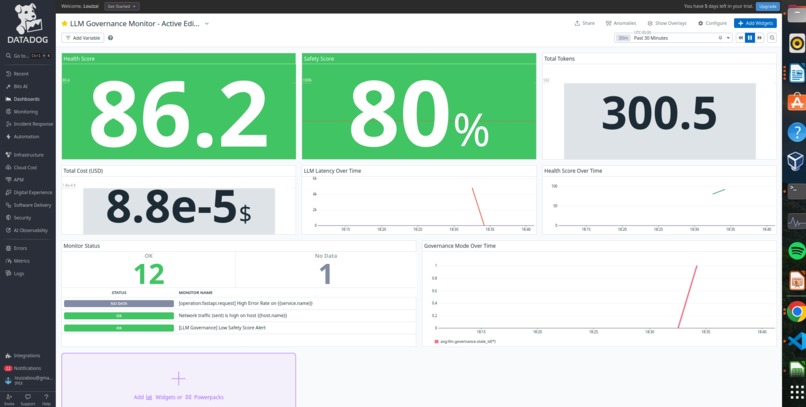806x407 pixels.
Task: Click the Infrastructure icon in the sidebar
Action: 8,155
